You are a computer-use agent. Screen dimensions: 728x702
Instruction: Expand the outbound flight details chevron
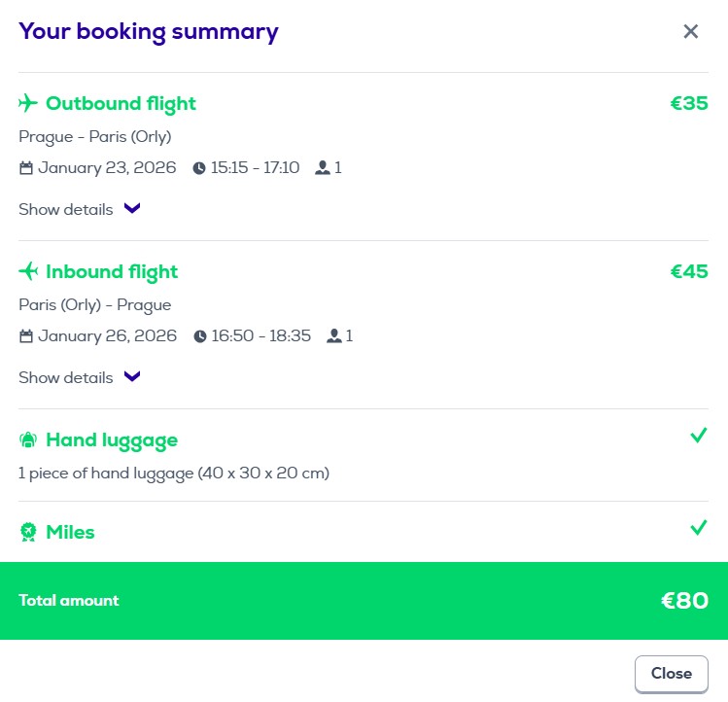tap(132, 209)
